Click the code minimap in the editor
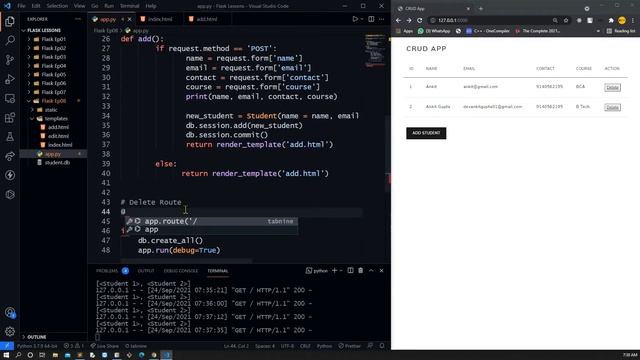 pyautogui.click(x=375, y=51)
